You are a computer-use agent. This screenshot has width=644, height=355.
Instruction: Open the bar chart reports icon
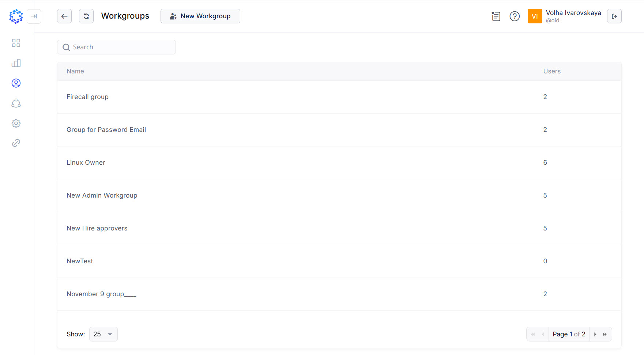point(16,63)
